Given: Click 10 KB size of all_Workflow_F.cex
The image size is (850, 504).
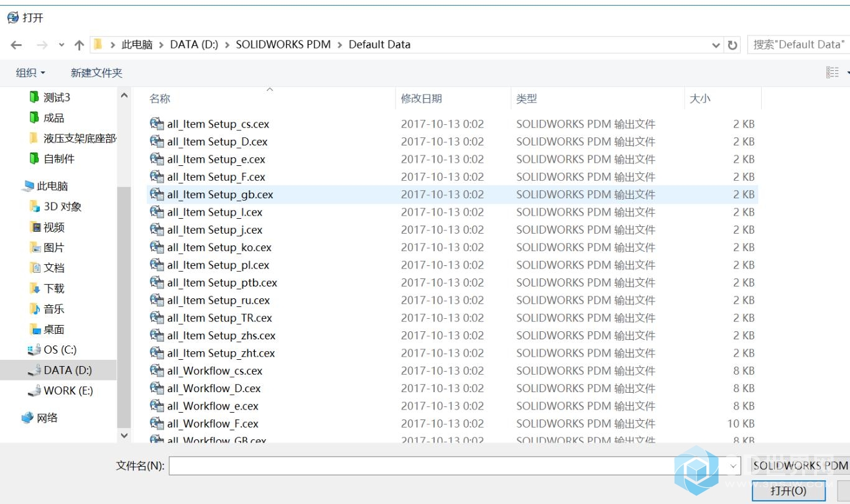Looking at the screenshot, I should click(741, 424).
